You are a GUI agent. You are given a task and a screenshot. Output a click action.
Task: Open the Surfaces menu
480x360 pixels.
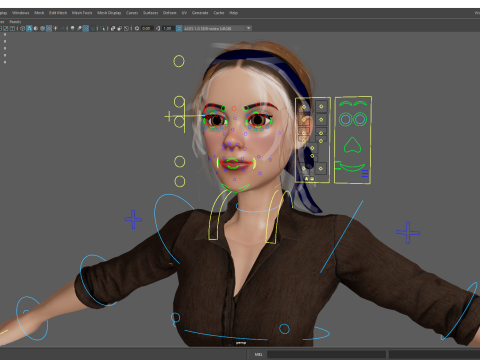(150, 13)
